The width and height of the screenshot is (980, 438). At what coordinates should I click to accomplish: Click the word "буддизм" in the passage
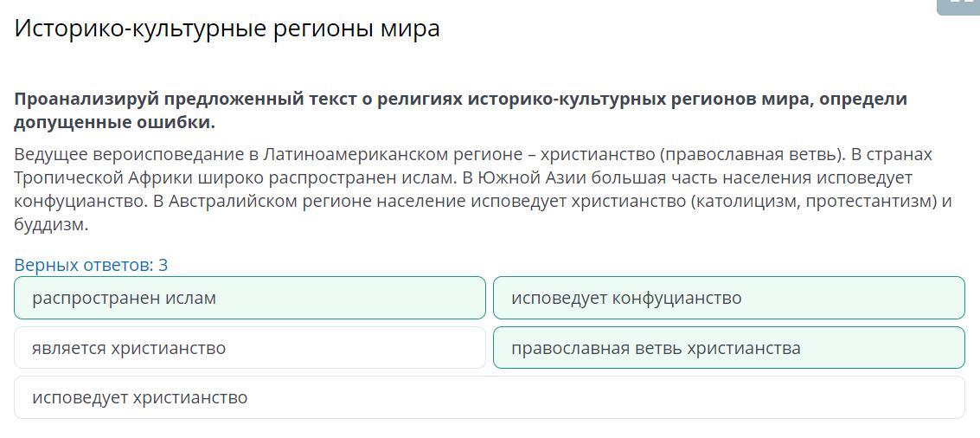pyautogui.click(x=51, y=225)
